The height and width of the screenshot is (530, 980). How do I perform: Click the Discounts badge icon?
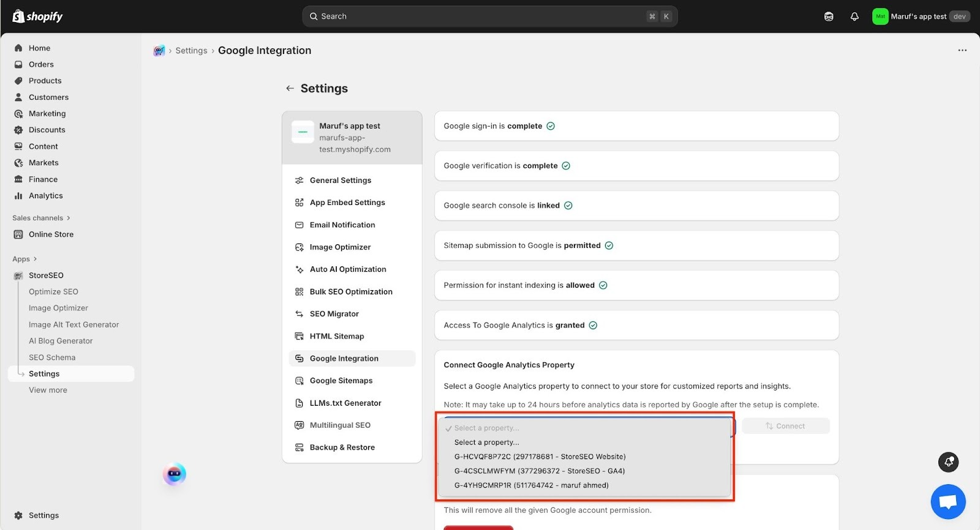(18, 130)
